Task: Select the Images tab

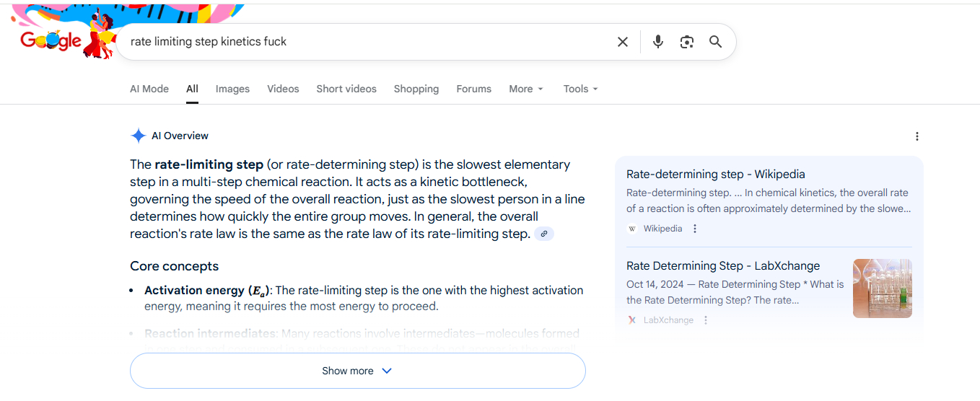Action: pyautogui.click(x=232, y=89)
